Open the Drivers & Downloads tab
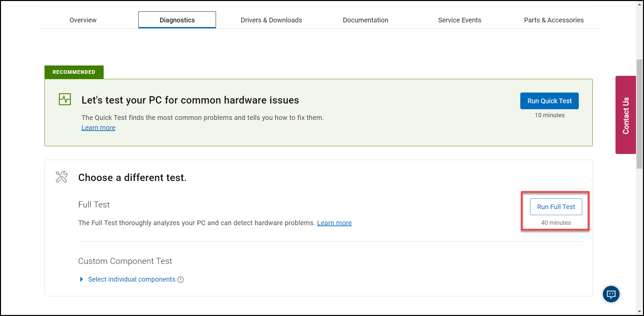Viewport: 644px width, 316px height. [x=271, y=20]
